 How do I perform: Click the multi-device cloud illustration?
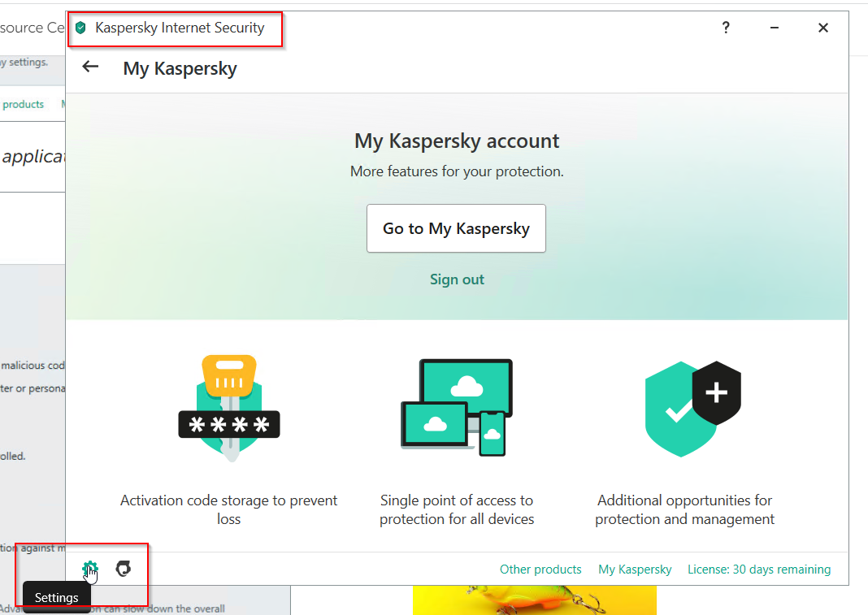(457, 408)
